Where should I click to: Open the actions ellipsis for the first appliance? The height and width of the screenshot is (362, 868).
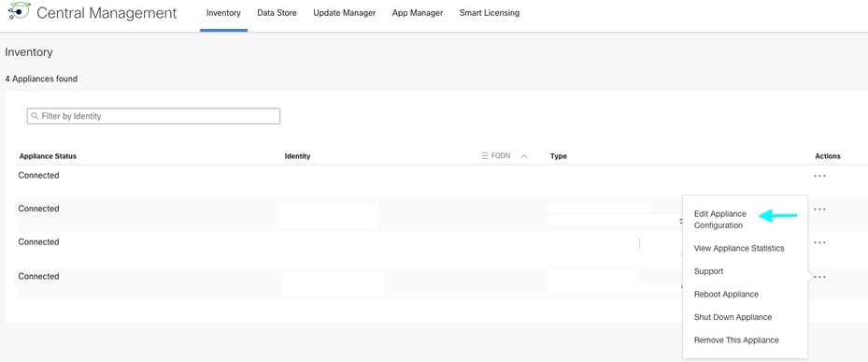coord(819,176)
